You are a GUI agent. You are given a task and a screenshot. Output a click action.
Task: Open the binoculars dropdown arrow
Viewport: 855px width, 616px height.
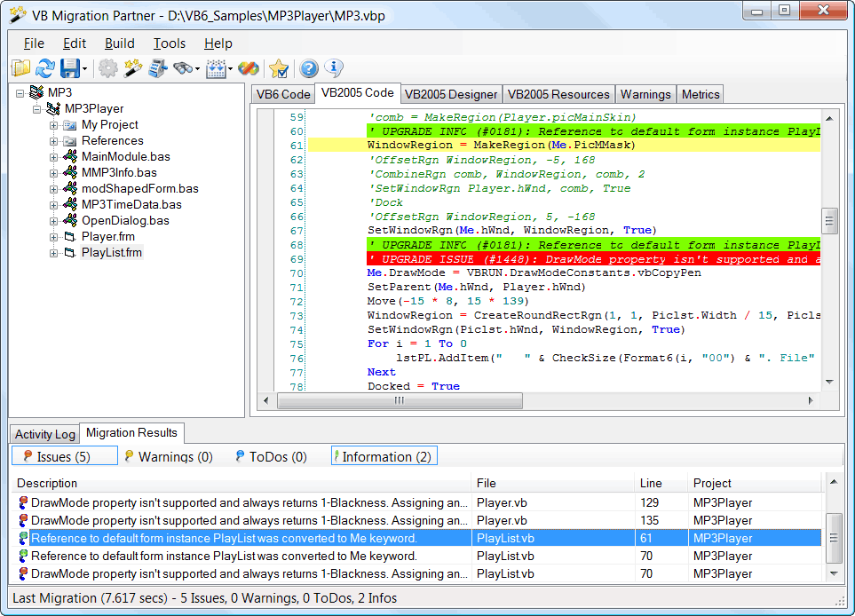(197, 69)
